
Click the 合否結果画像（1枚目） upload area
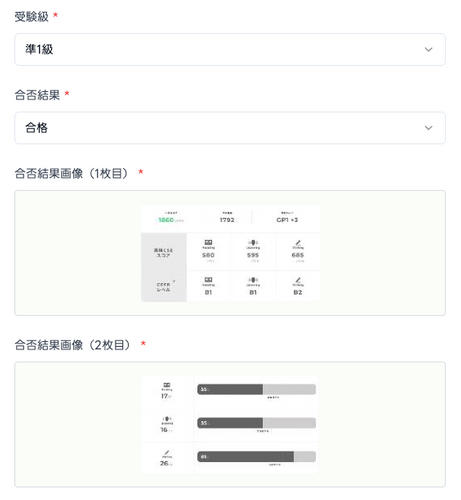pyautogui.click(x=230, y=253)
